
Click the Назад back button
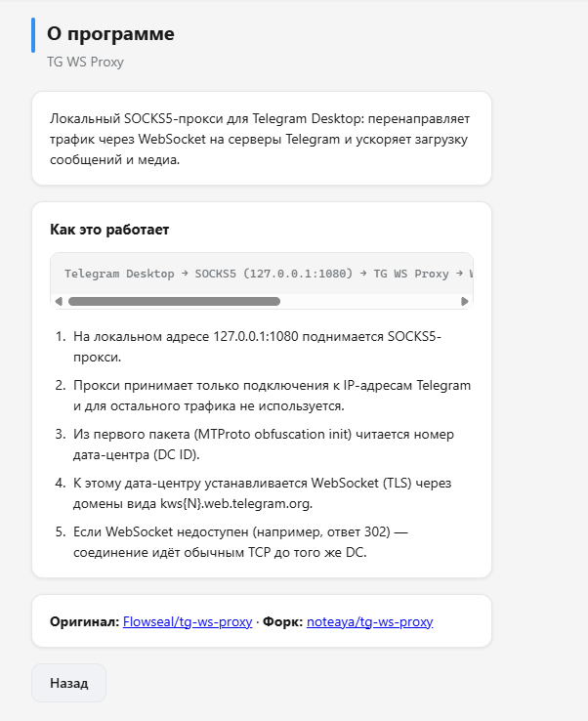[69, 683]
